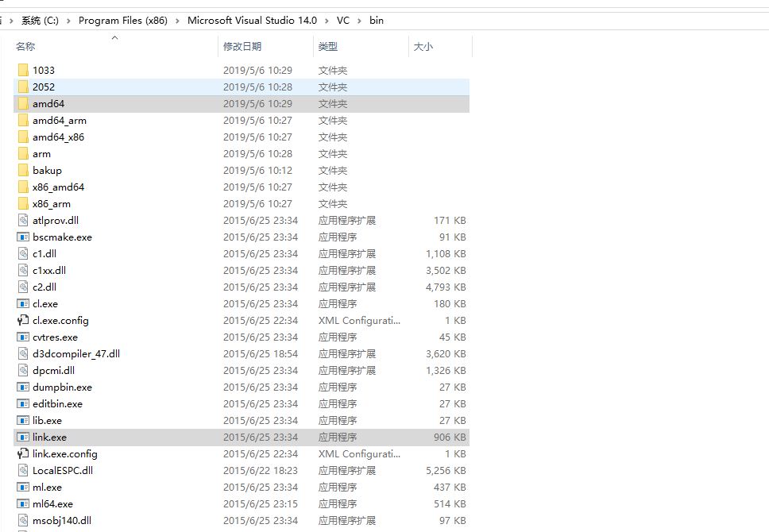Expand the chevron before 系统 (C:)

coord(11,21)
